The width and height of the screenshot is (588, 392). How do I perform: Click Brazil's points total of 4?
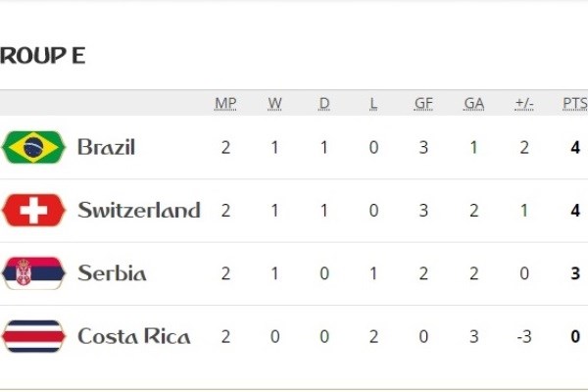tap(575, 148)
